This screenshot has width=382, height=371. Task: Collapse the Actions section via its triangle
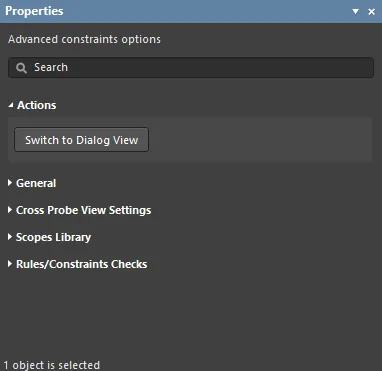click(11, 105)
